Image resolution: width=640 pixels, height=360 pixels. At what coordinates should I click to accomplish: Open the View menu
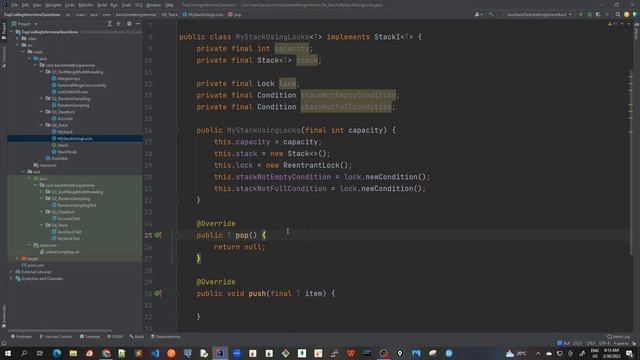pos(37,5)
